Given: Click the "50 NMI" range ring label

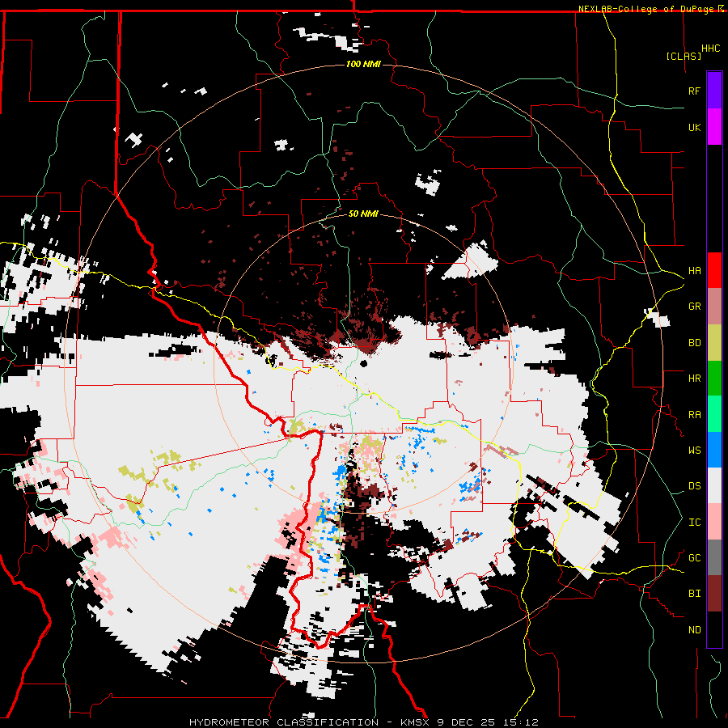Looking at the screenshot, I should click(363, 214).
